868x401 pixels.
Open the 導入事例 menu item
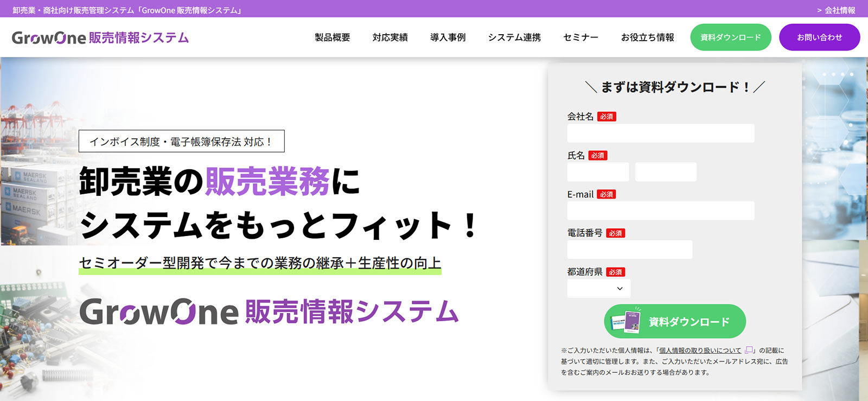[448, 37]
